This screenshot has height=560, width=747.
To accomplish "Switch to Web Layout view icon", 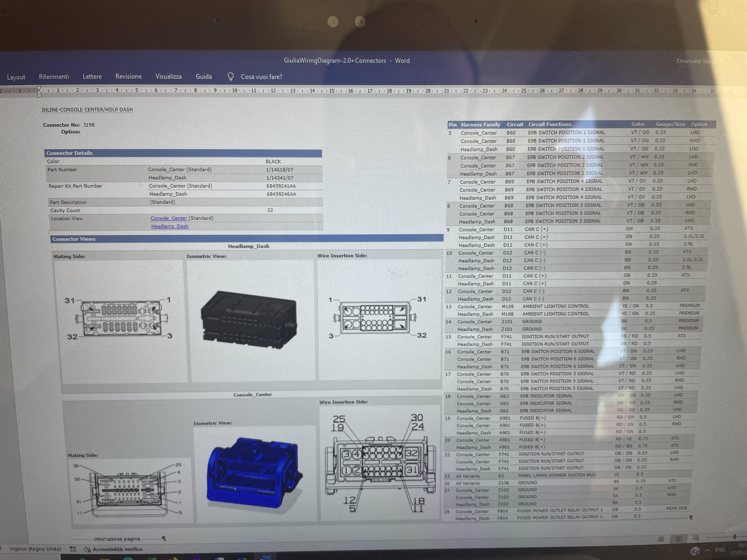I will coord(696,538).
